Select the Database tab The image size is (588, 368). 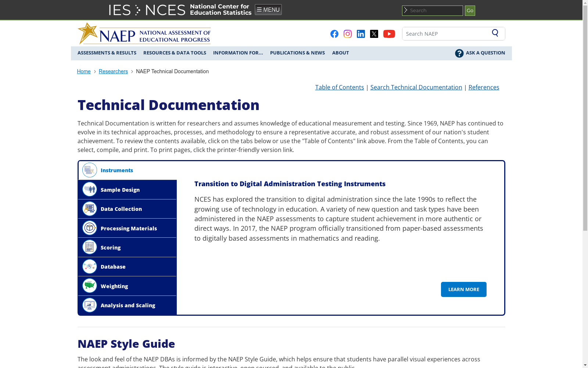(127, 267)
